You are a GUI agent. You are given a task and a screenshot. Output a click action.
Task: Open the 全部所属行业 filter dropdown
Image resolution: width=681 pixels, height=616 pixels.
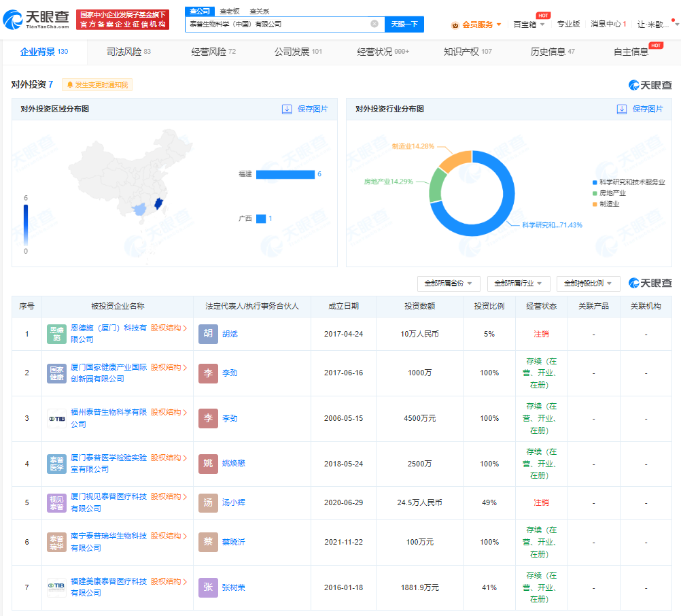(519, 284)
